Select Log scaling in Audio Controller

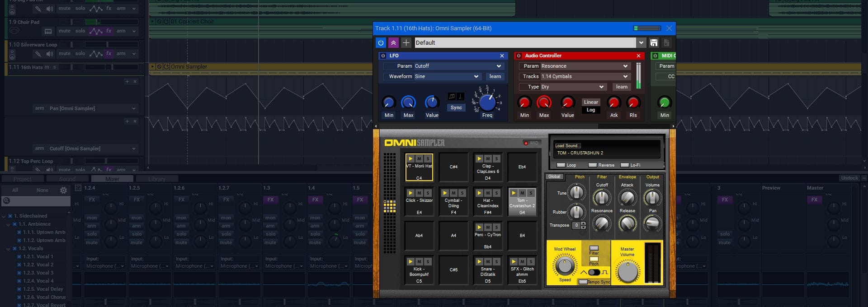[x=591, y=110]
